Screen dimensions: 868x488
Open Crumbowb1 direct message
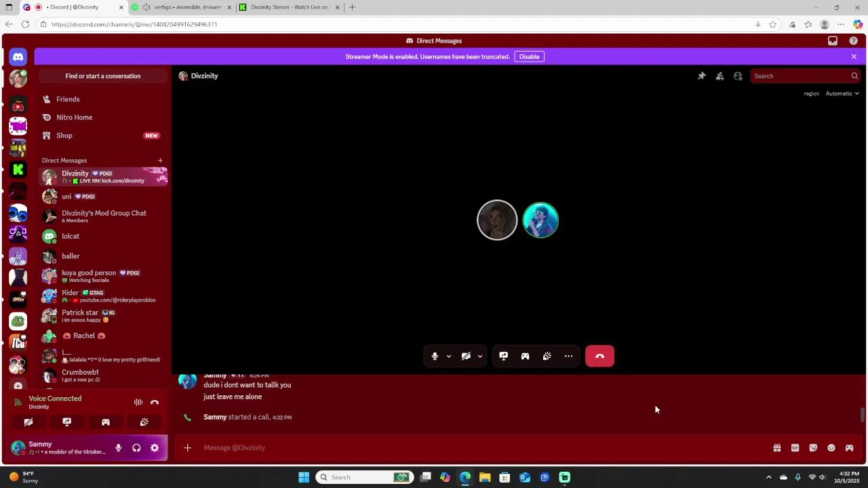pyautogui.click(x=103, y=375)
